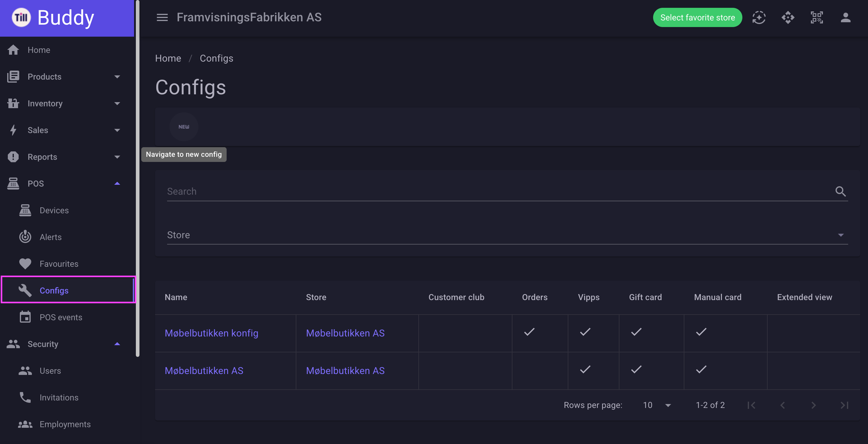This screenshot has height=444, width=868.
Task: Click the round NEW config button
Action: [184, 127]
